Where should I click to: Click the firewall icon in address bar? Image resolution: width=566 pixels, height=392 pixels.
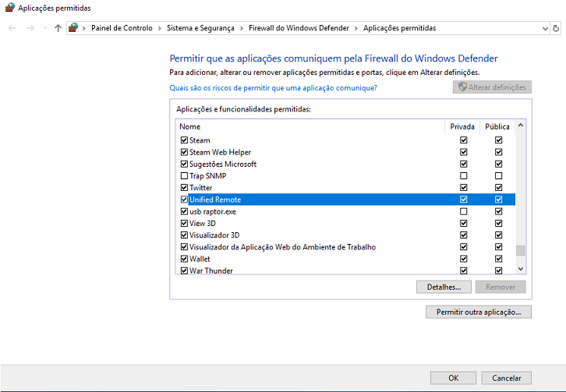click(x=73, y=28)
